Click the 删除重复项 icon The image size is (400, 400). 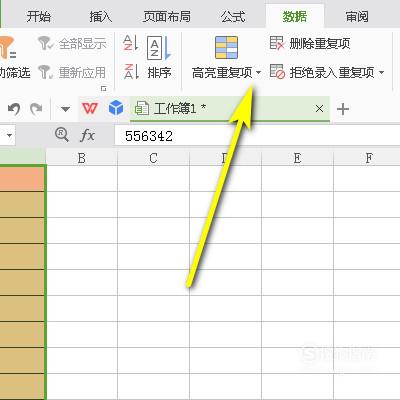(x=277, y=43)
